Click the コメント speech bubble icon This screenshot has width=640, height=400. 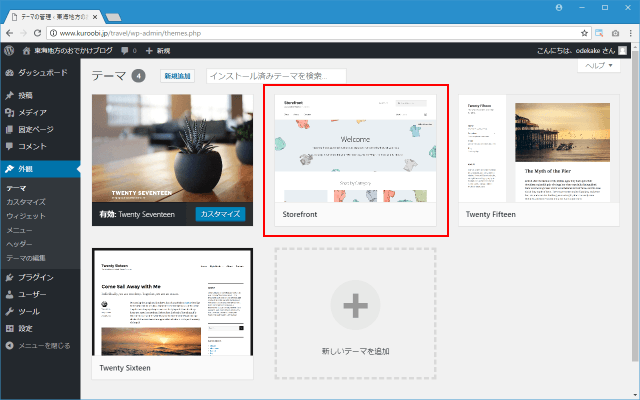[9, 146]
